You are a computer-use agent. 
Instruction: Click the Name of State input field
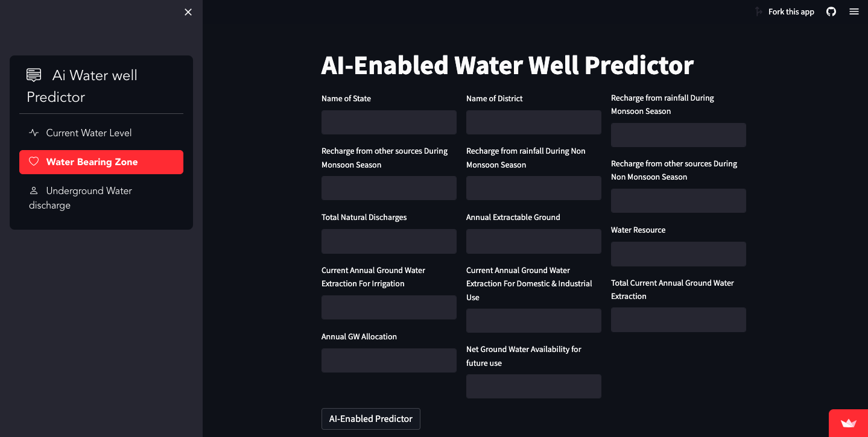pos(388,122)
